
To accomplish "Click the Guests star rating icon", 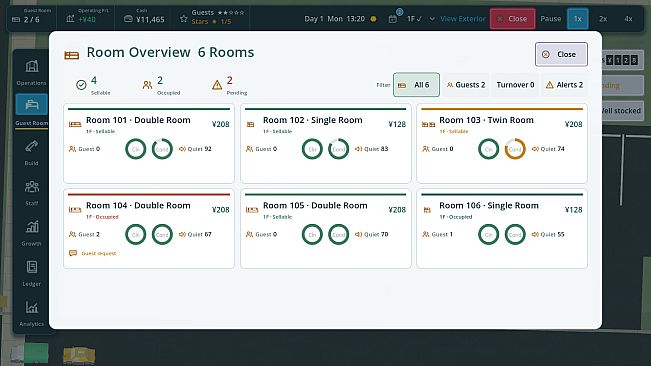I will point(184,19).
